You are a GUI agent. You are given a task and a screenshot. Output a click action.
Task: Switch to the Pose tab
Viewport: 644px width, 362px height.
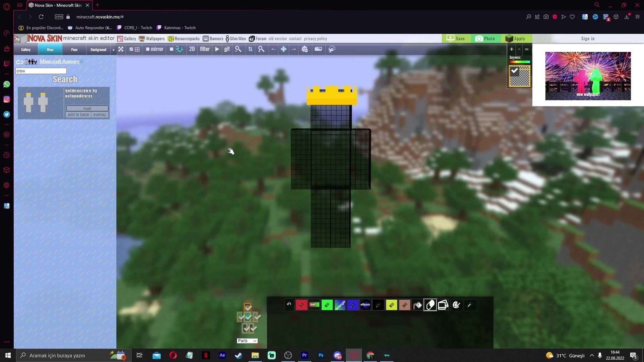(x=74, y=49)
